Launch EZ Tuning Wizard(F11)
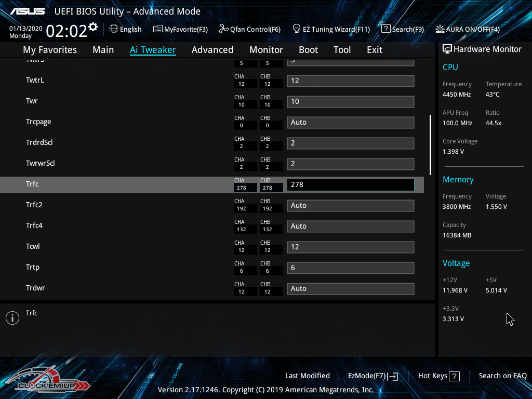 331,29
